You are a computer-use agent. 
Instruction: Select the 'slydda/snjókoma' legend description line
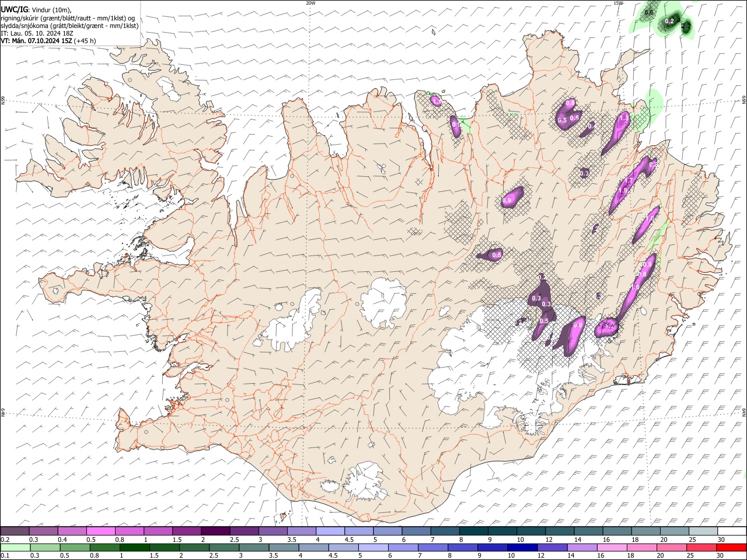coord(70,26)
